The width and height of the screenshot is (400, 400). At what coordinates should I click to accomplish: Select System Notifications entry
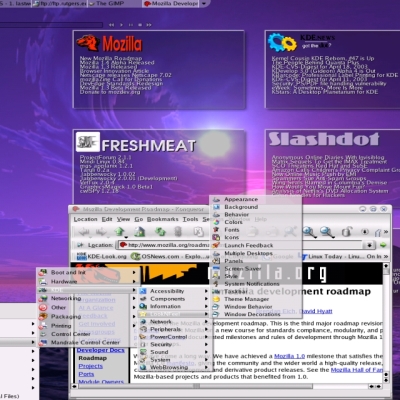click(x=256, y=284)
